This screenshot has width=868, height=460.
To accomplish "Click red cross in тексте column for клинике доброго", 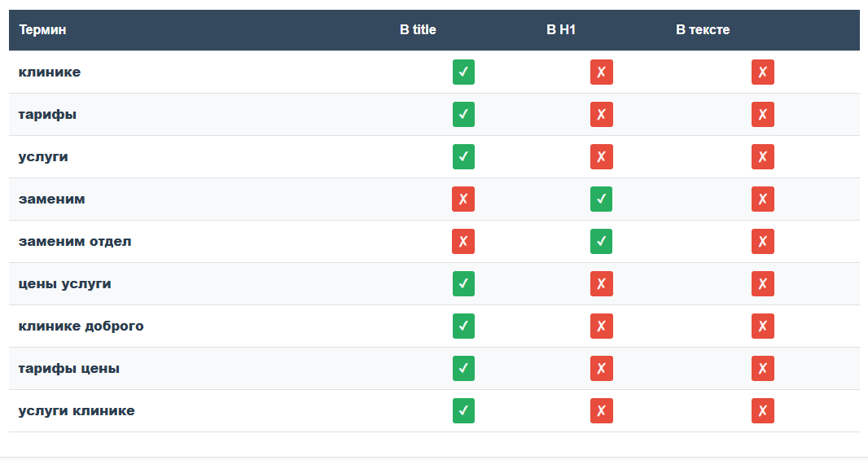I will point(762,326).
